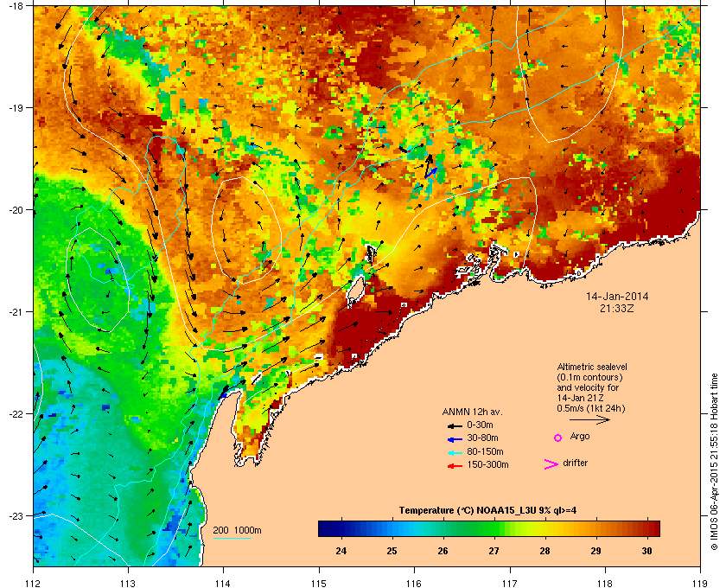Click the black 0-30m legend arrow

455,425
